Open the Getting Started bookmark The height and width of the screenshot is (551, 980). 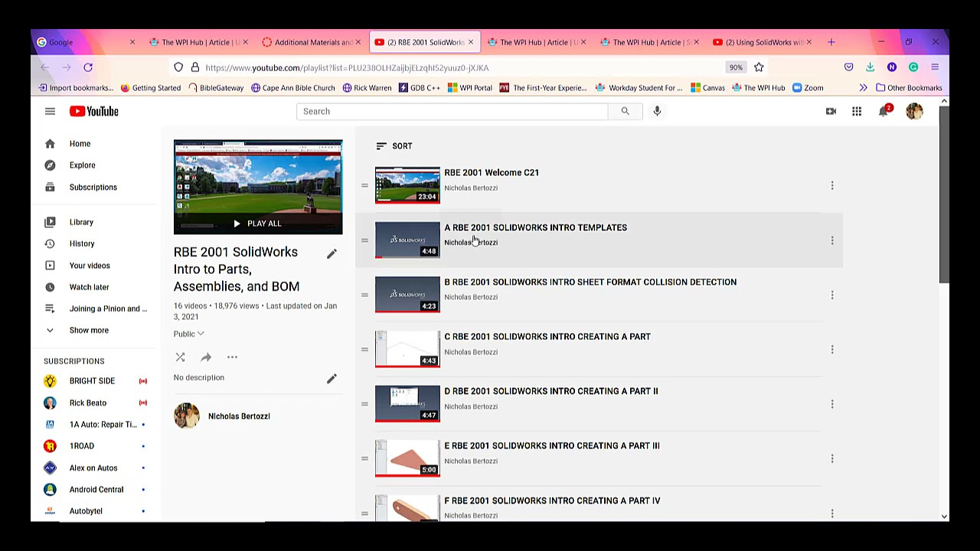click(150, 88)
